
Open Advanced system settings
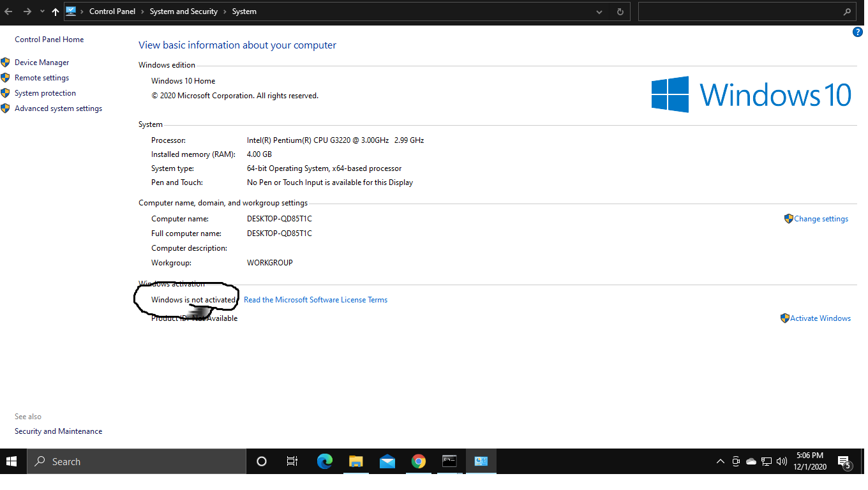coord(59,108)
